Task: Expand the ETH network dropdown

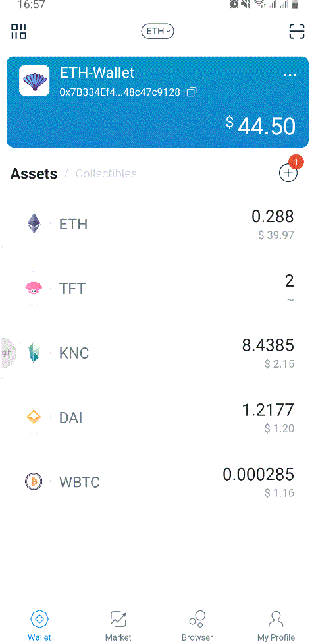Action: click(x=157, y=31)
